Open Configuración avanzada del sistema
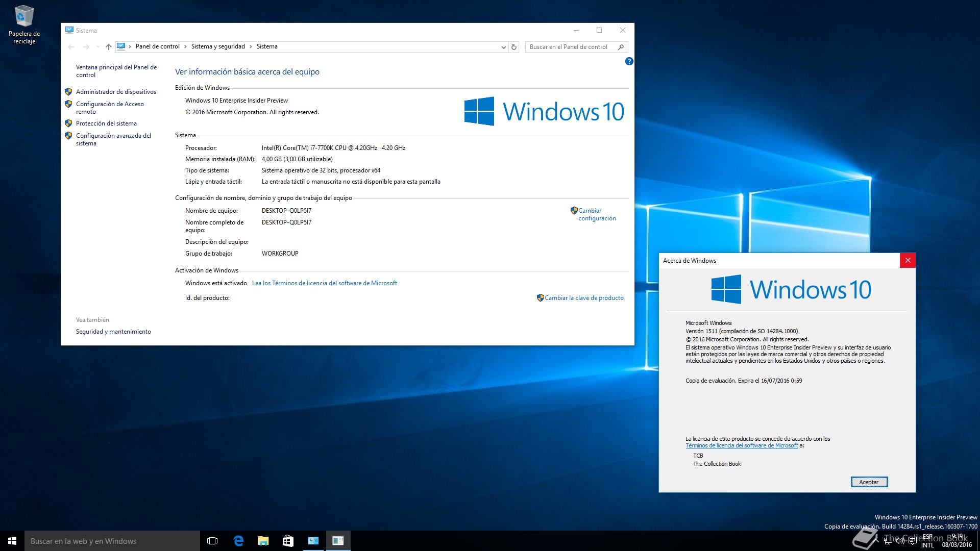The width and height of the screenshot is (980, 551). [113, 139]
